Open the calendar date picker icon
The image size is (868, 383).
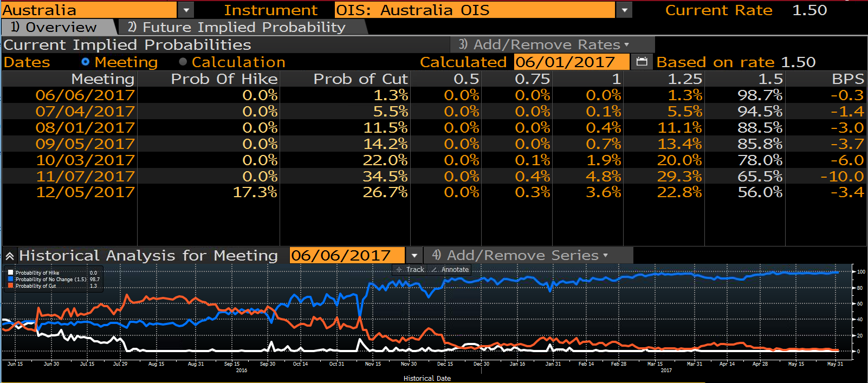coord(642,62)
